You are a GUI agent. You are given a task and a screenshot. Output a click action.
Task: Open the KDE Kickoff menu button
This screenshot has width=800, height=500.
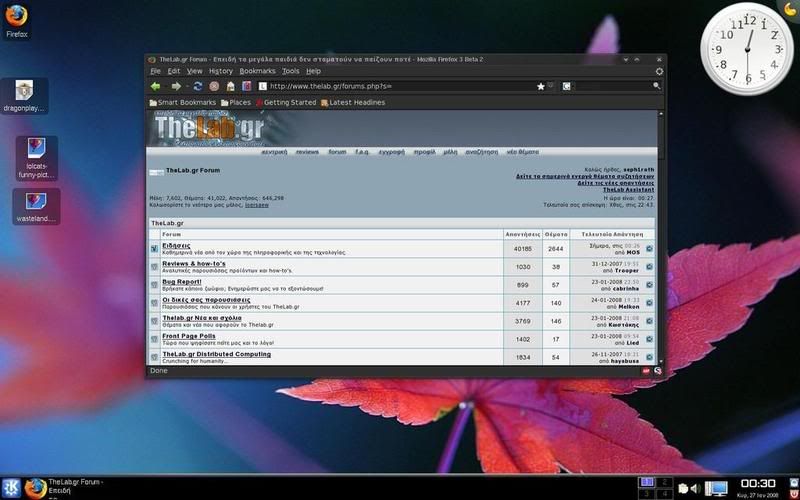11,488
